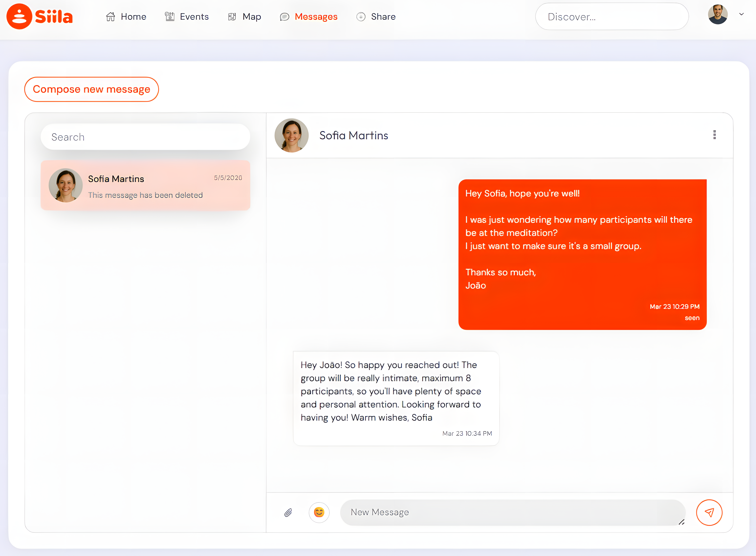756x556 pixels.
Task: Click the Siila logo
Action: tap(39, 16)
